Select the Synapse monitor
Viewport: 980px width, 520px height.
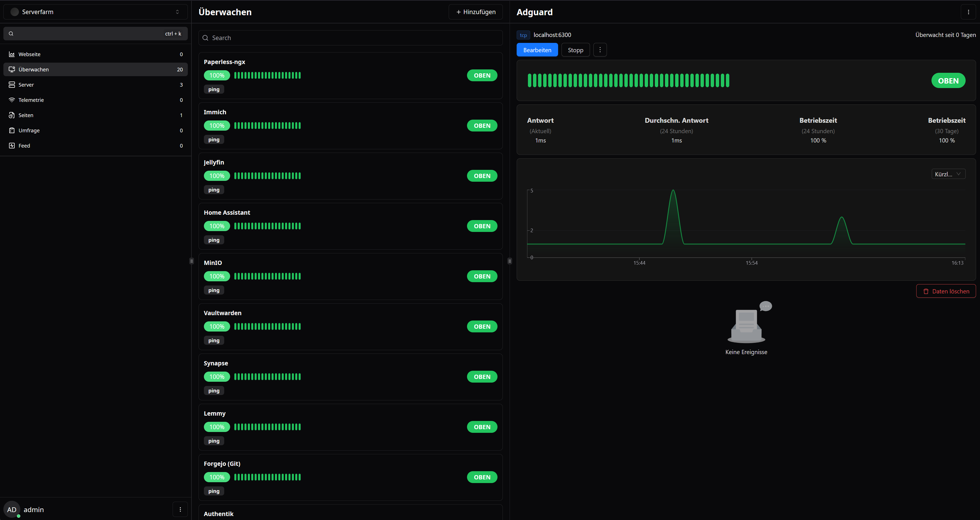[350, 377]
